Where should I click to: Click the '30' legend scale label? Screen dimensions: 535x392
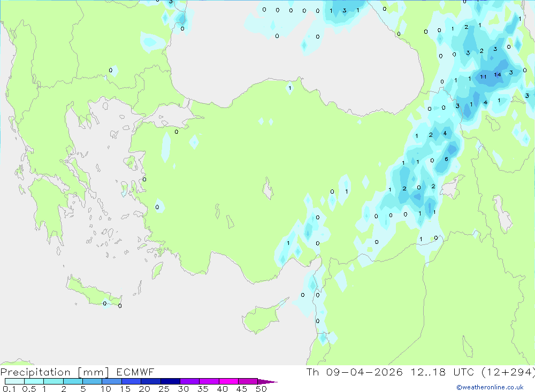click(183, 389)
